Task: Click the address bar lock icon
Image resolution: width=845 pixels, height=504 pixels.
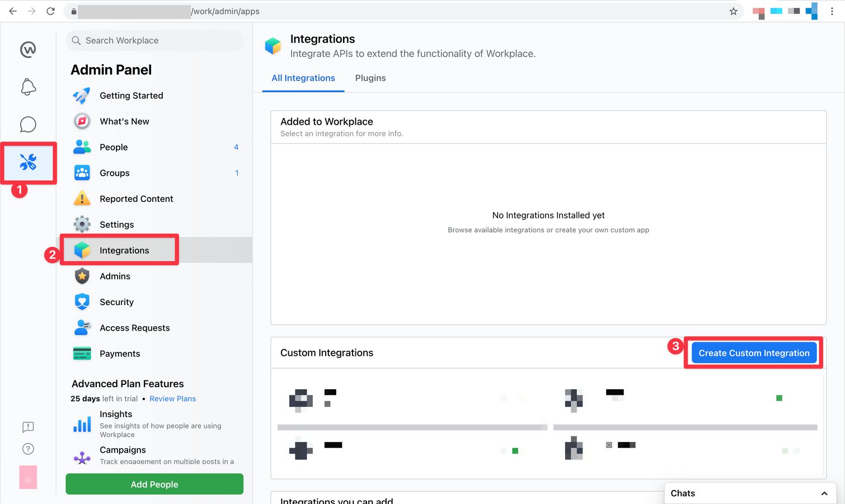Action: point(73,11)
